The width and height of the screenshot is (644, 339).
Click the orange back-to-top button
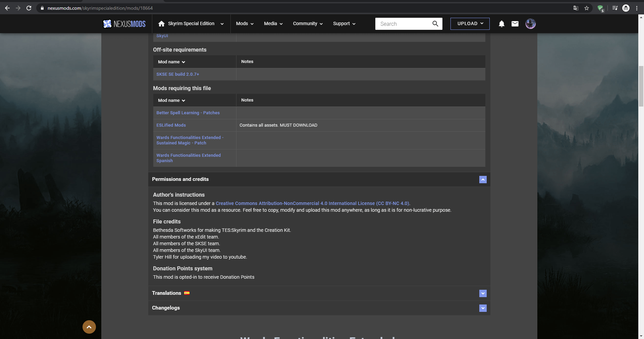(89, 327)
